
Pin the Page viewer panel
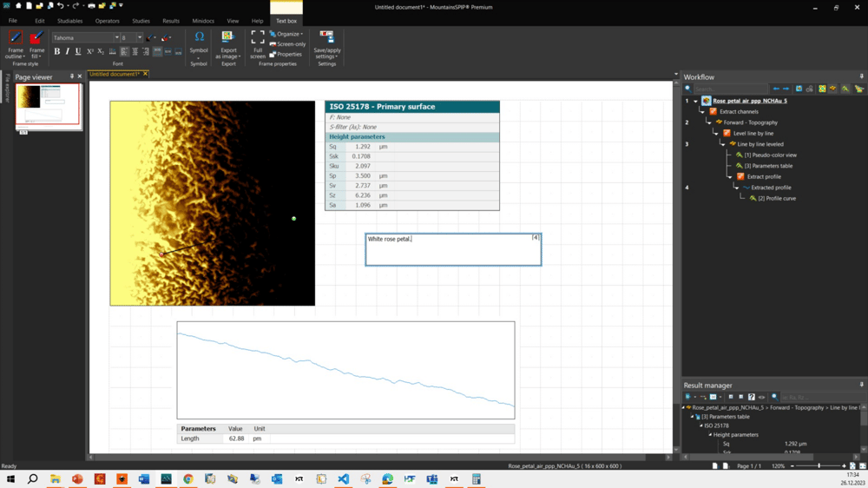tap(71, 76)
